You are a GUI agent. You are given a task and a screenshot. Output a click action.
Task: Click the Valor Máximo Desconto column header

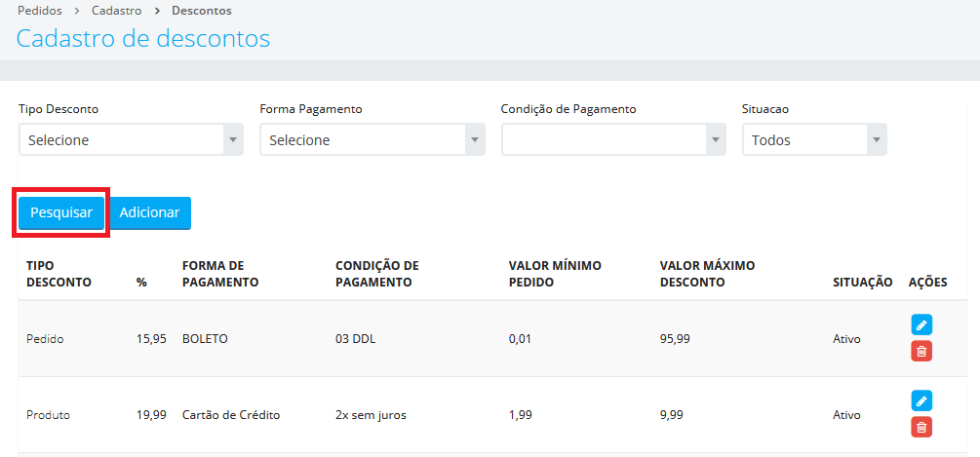(x=708, y=274)
